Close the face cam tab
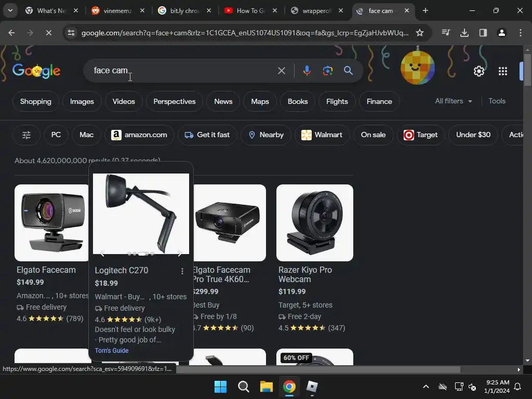The width and height of the screenshot is (532, 399). (x=406, y=10)
